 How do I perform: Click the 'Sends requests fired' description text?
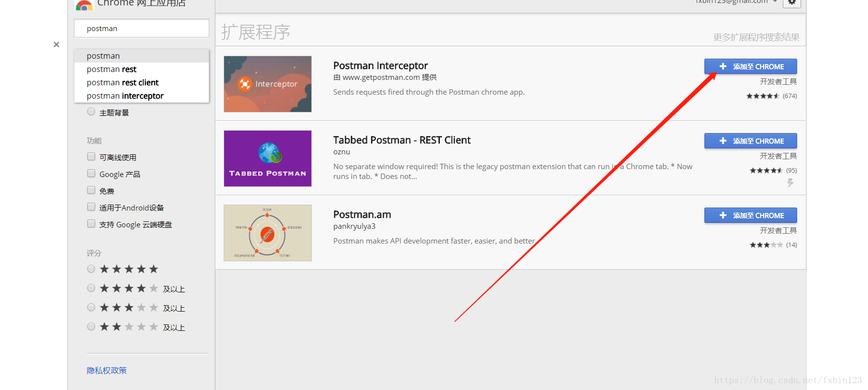coord(429,92)
